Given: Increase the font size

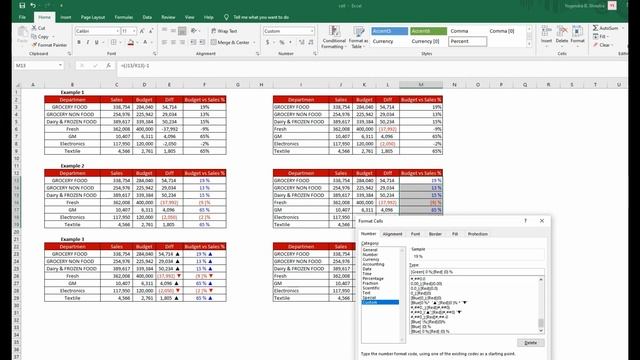Looking at the screenshot, I should tap(142, 31).
